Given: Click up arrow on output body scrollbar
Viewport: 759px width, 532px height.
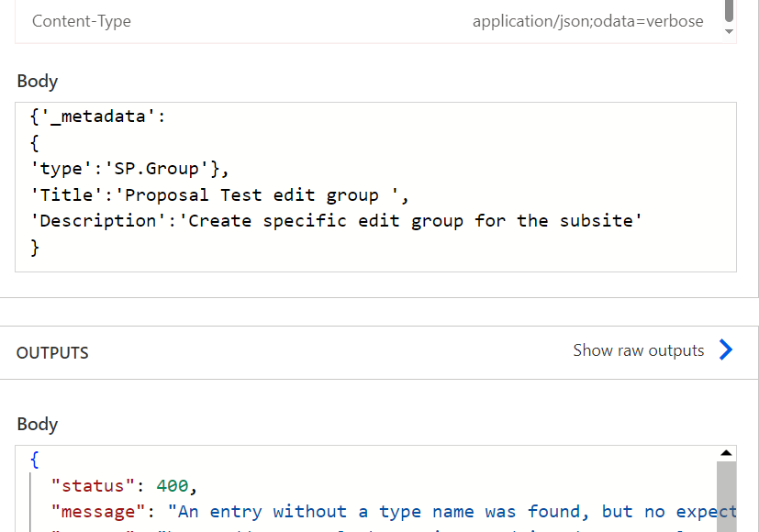Looking at the screenshot, I should (726, 453).
